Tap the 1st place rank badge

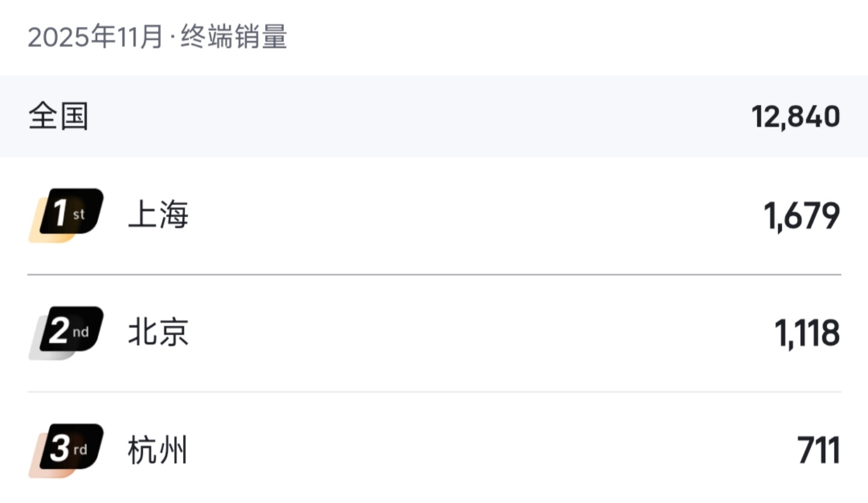(x=66, y=215)
